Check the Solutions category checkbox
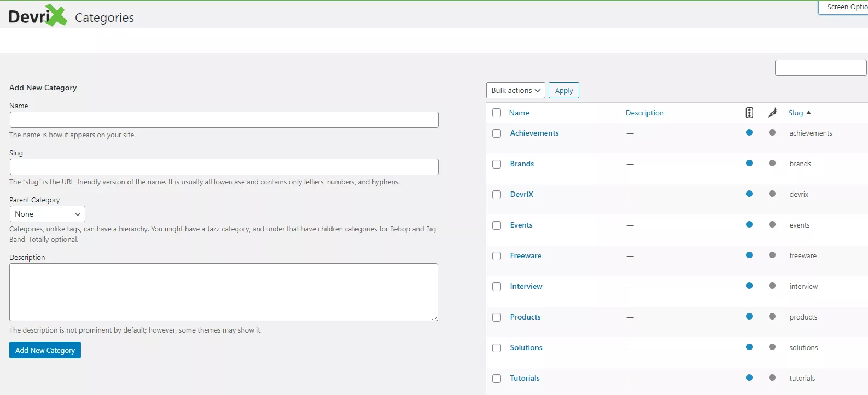This screenshot has width=868, height=395. point(497,348)
